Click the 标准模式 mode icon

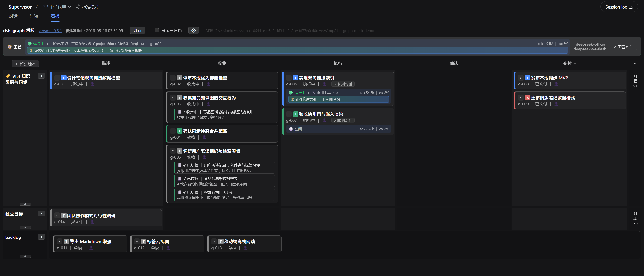pyautogui.click(x=78, y=7)
